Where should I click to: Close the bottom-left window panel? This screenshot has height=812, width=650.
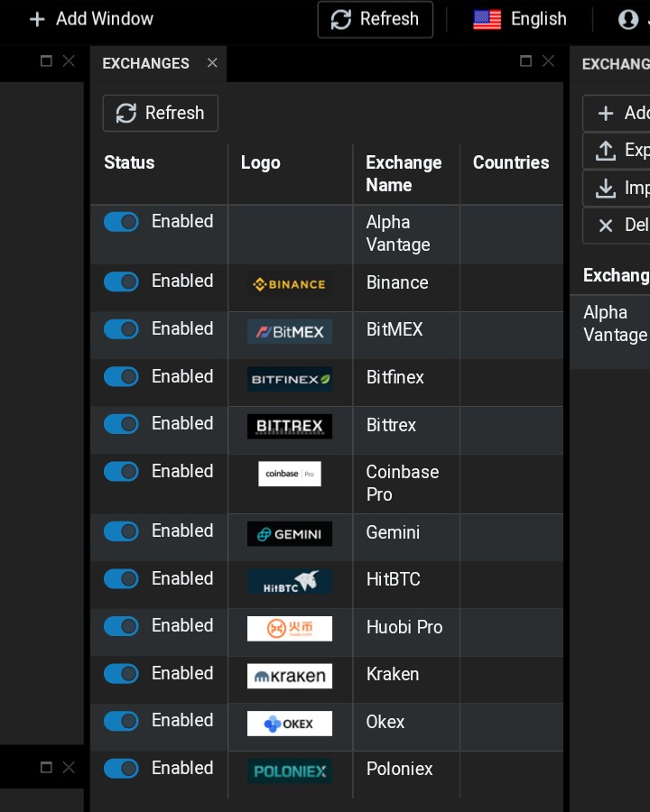(x=69, y=767)
